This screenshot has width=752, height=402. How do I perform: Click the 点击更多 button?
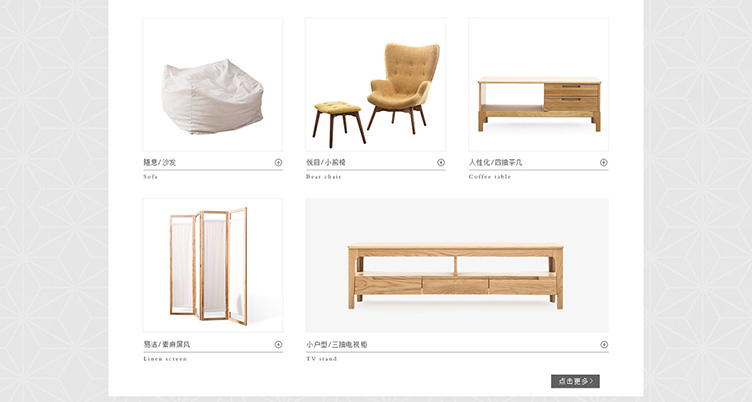coord(575,381)
